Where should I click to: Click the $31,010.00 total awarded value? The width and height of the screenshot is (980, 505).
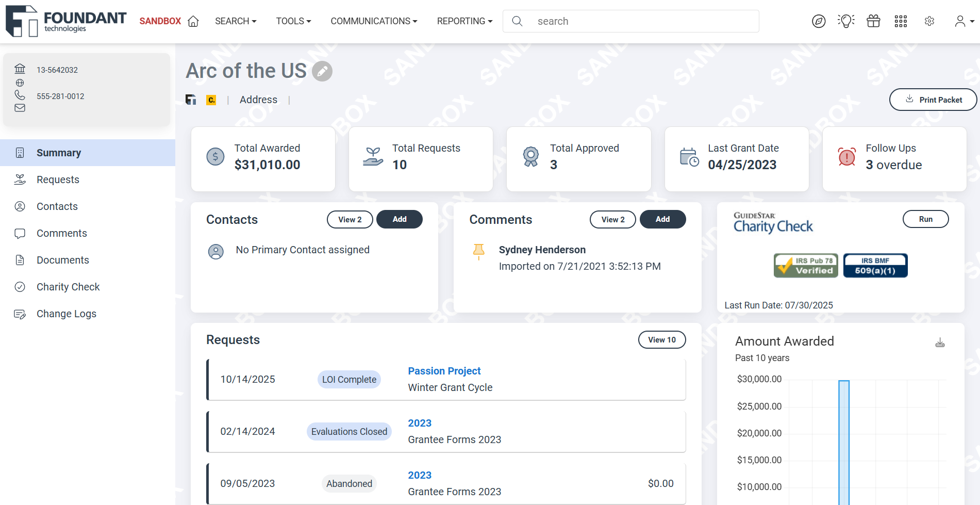coord(267,165)
